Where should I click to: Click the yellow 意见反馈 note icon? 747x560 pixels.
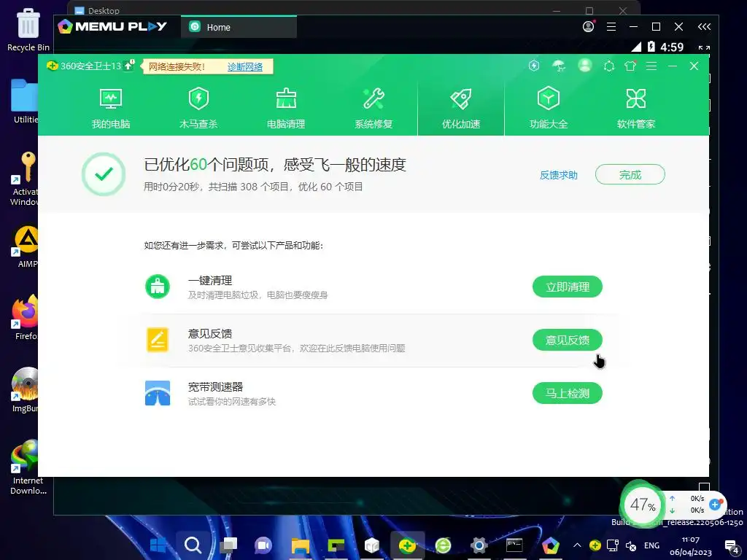click(x=158, y=340)
